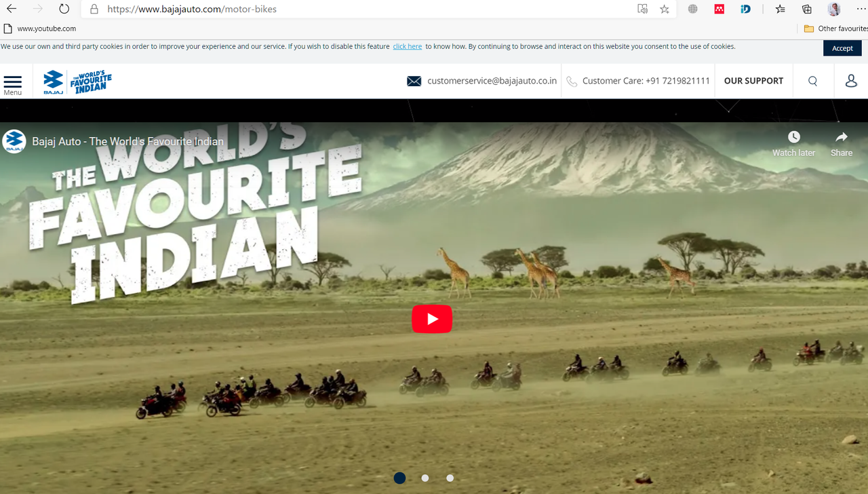
Task: Click the Bajaj channel avatar on video
Action: click(x=14, y=141)
